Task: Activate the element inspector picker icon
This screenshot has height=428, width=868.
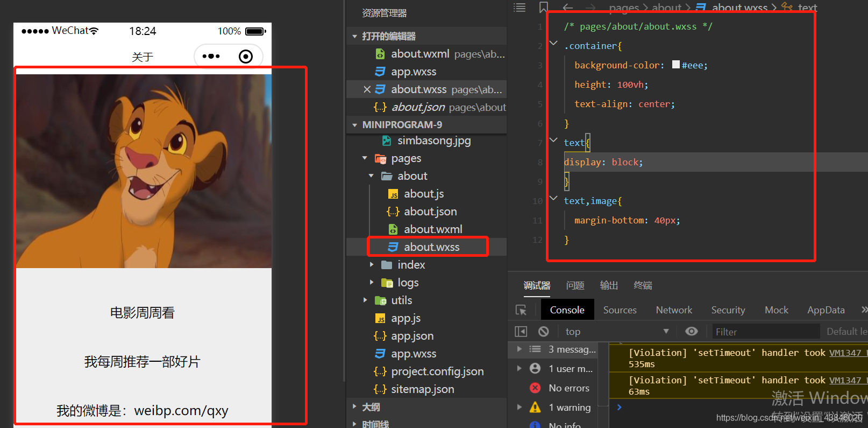Action: [x=521, y=310]
